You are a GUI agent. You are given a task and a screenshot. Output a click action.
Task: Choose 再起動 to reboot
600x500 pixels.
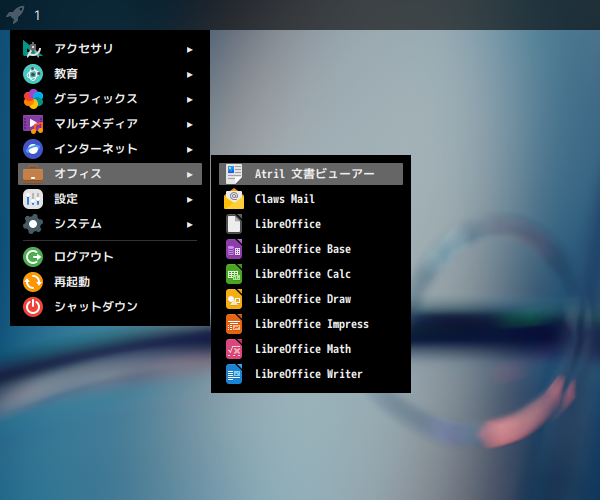click(110, 282)
